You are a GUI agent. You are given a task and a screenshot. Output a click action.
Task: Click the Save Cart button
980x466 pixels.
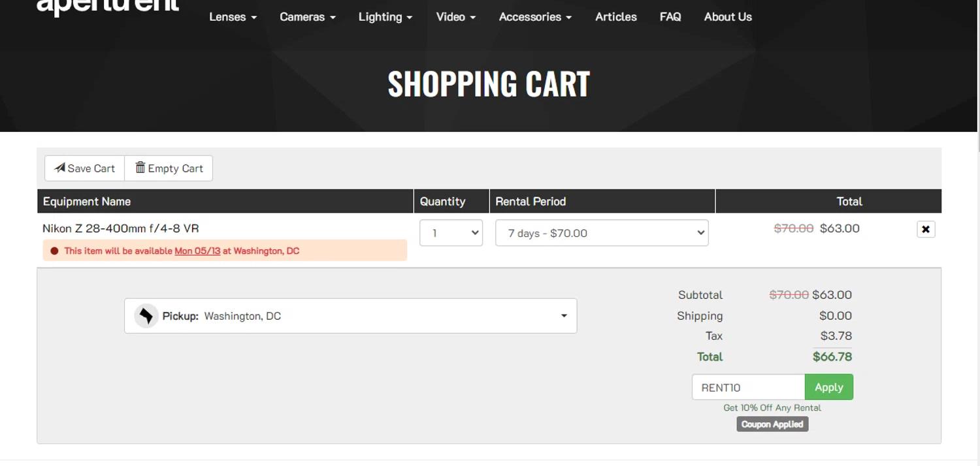point(84,168)
